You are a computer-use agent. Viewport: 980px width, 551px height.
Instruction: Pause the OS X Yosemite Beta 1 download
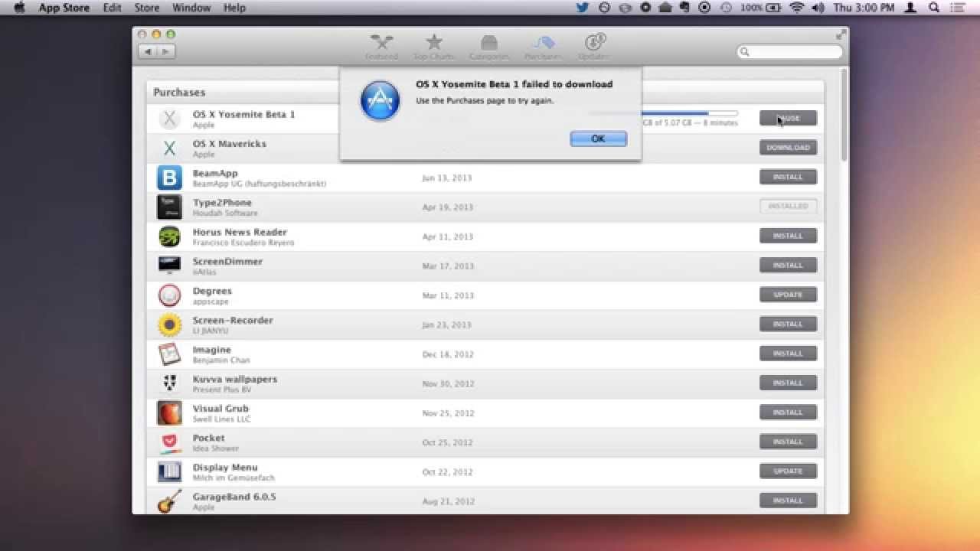(788, 118)
